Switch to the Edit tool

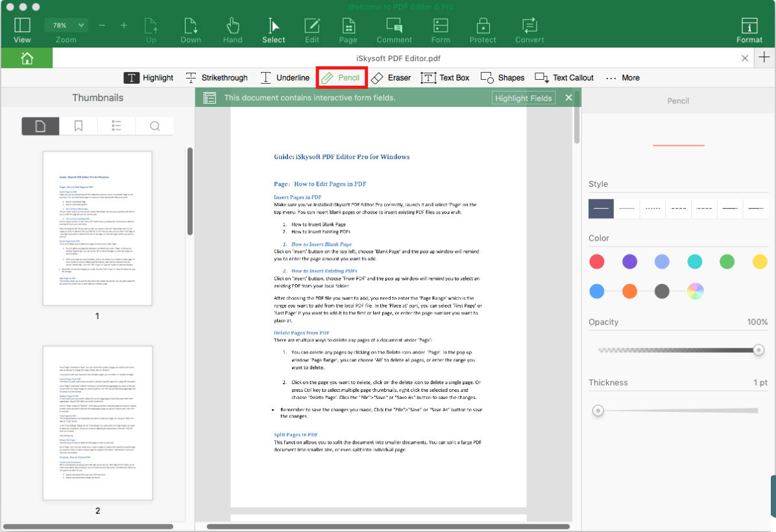tap(311, 29)
